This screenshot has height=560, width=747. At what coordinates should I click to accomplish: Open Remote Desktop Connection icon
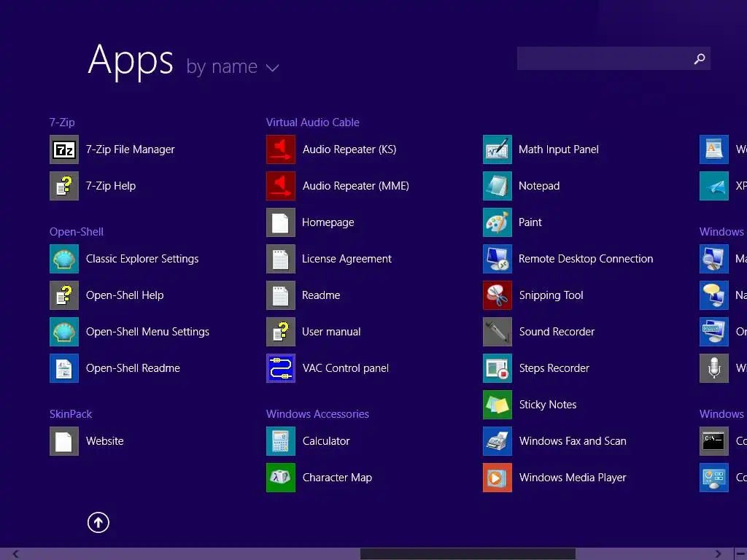[498, 259]
